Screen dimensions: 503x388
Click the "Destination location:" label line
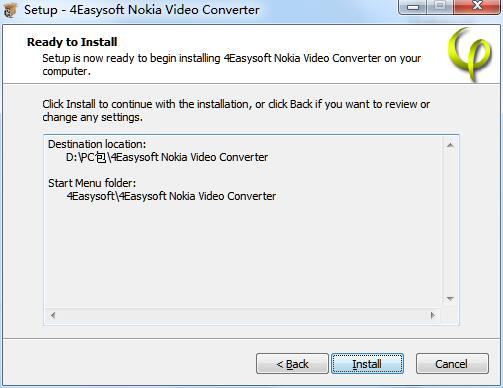pos(97,144)
